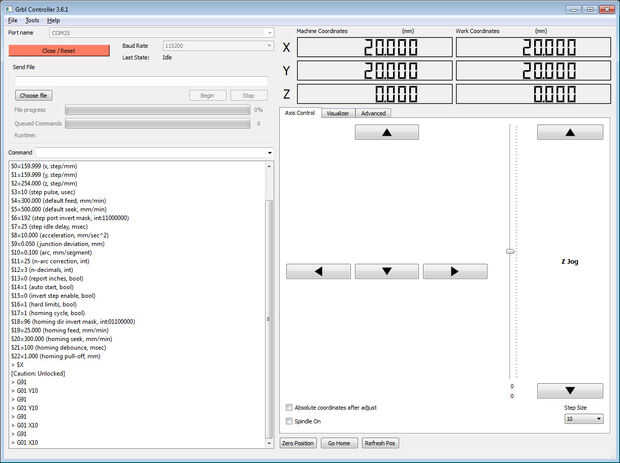Select the > $X log line
The height and width of the screenshot is (463, 620).
point(17,365)
